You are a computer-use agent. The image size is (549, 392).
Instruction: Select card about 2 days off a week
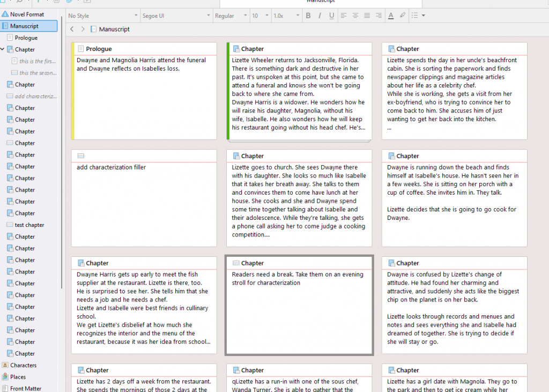coord(144,378)
